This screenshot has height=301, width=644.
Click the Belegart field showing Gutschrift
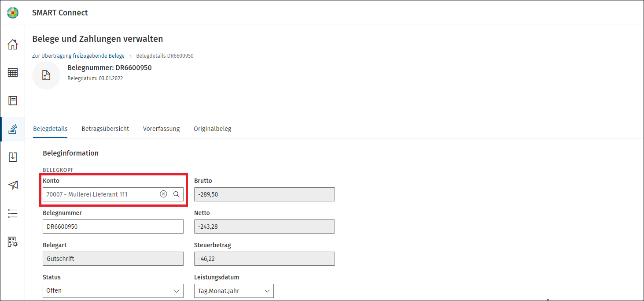click(x=113, y=259)
